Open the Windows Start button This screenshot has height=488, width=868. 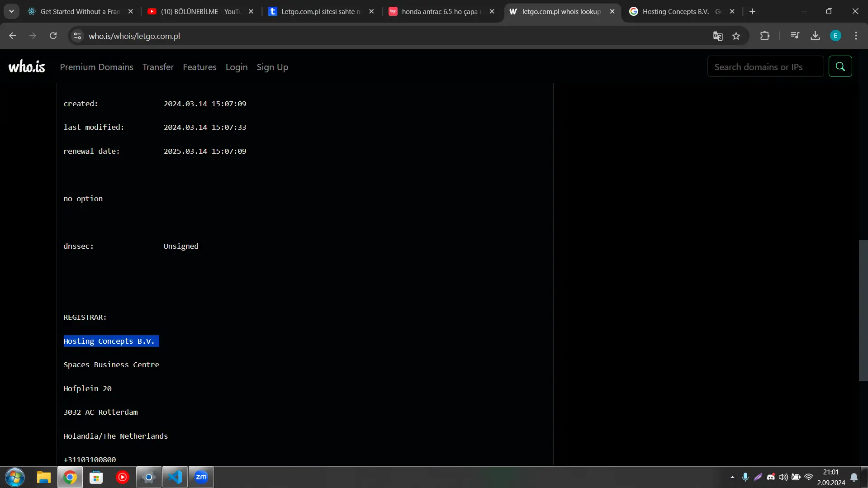14,477
